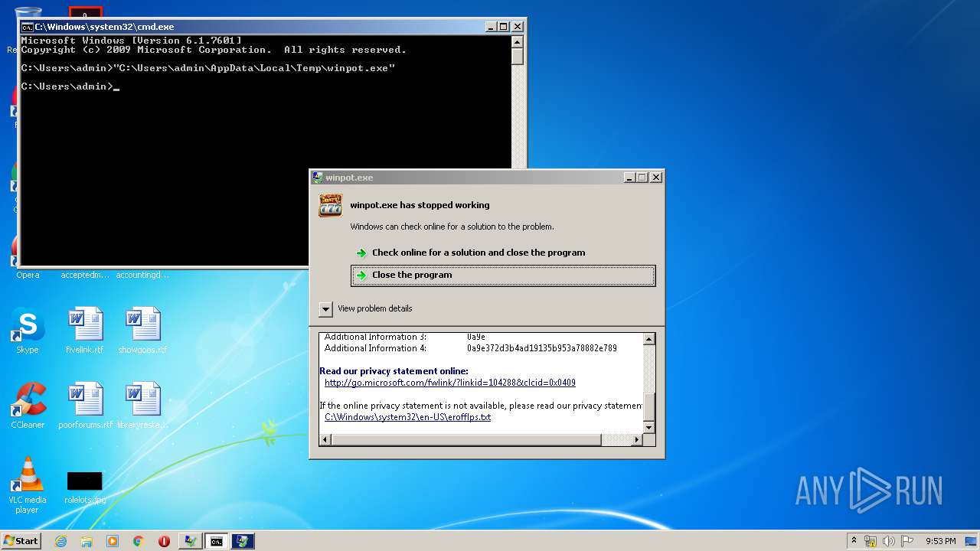
Task: Switch to the cmd.exe taskbar button
Action: 217,541
